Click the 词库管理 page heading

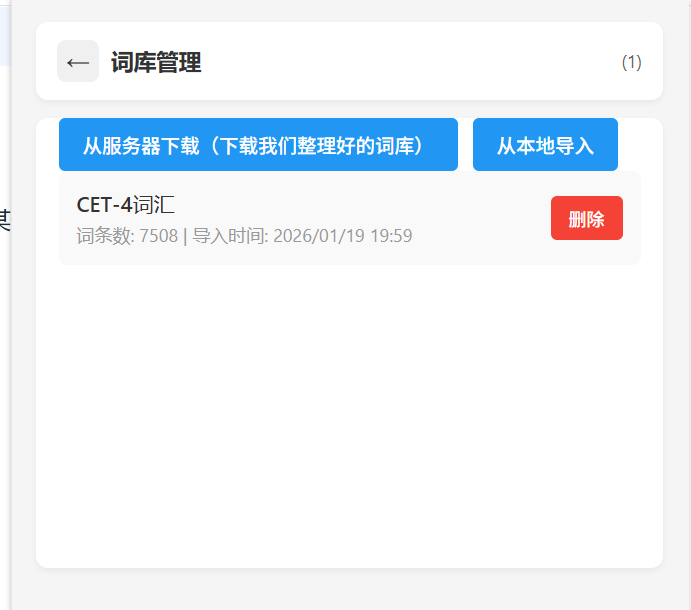click(156, 62)
